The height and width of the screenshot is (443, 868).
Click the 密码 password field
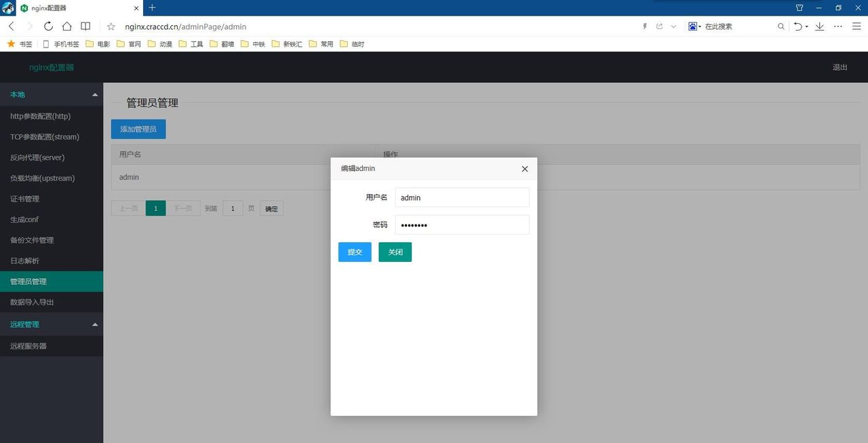(462, 225)
